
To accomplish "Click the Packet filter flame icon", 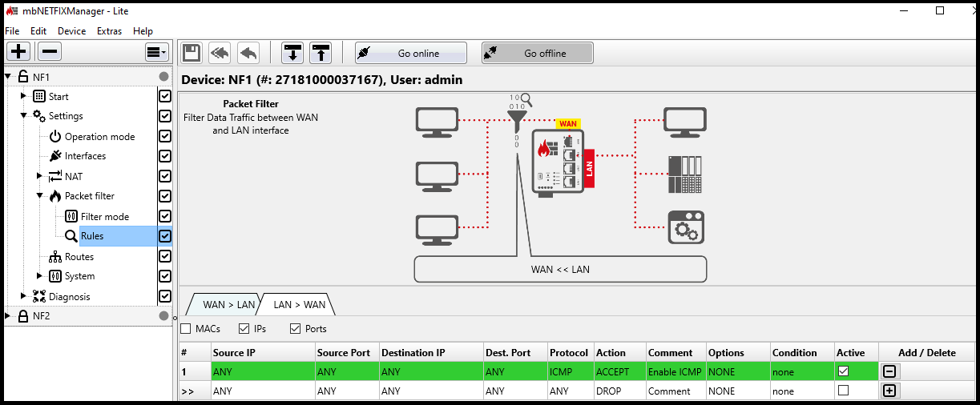I will pyautogui.click(x=55, y=196).
